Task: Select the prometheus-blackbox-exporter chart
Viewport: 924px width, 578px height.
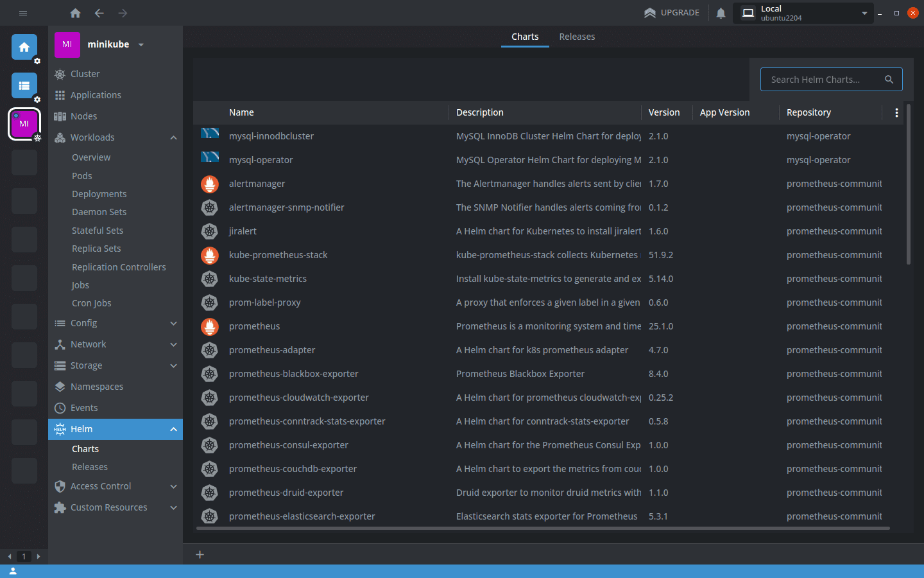Action: pos(548,374)
